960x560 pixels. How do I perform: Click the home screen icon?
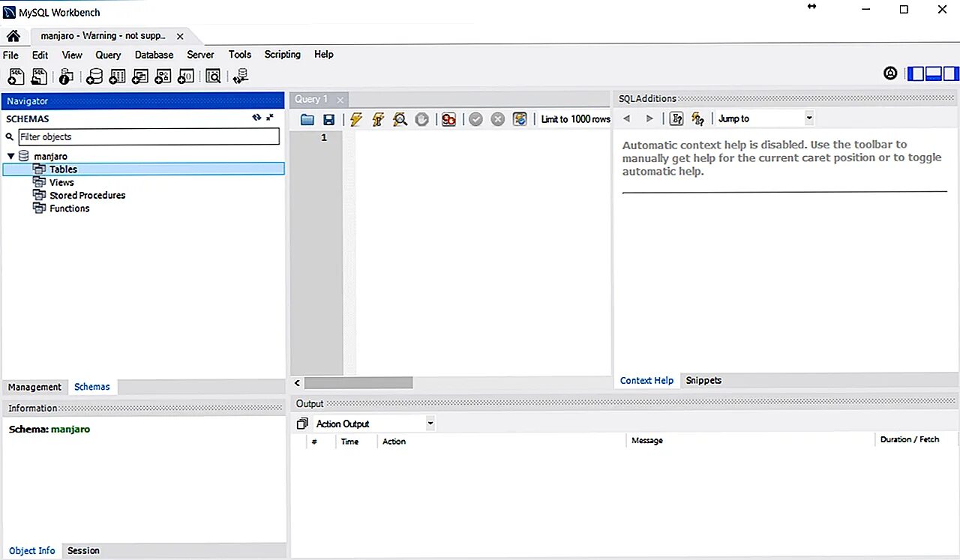click(x=13, y=35)
